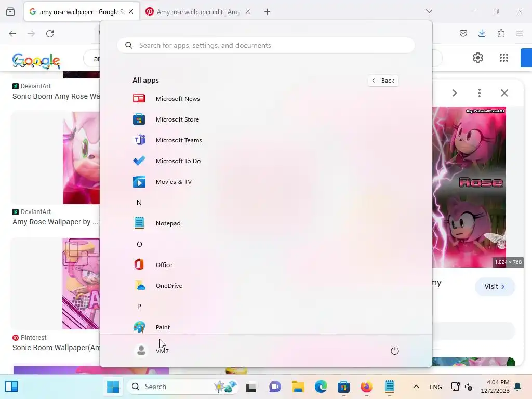Save page to Pocket icon
This screenshot has height=399, width=532.
pos(463,33)
